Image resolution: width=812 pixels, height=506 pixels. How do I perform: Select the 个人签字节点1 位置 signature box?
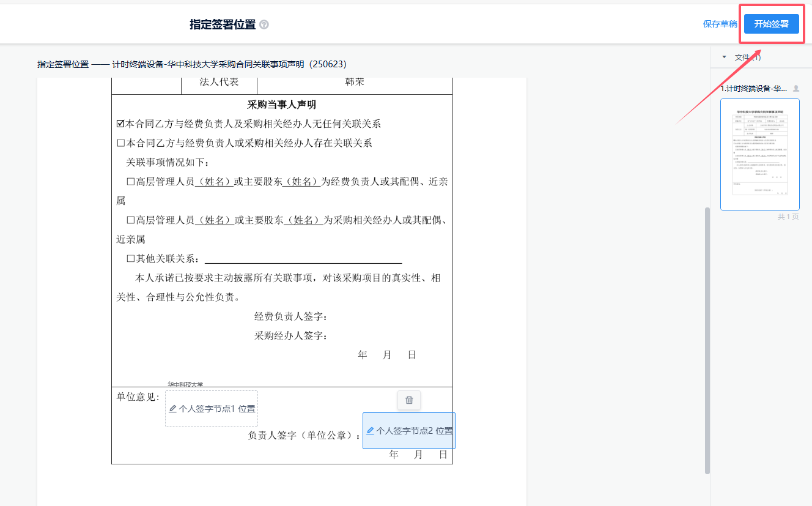tap(212, 409)
